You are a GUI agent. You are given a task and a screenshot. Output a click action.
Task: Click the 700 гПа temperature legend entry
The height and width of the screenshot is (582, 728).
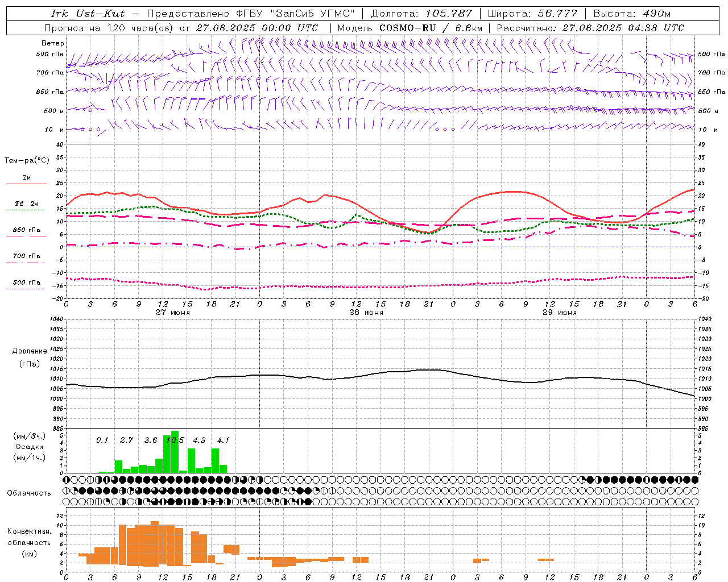click(x=27, y=256)
